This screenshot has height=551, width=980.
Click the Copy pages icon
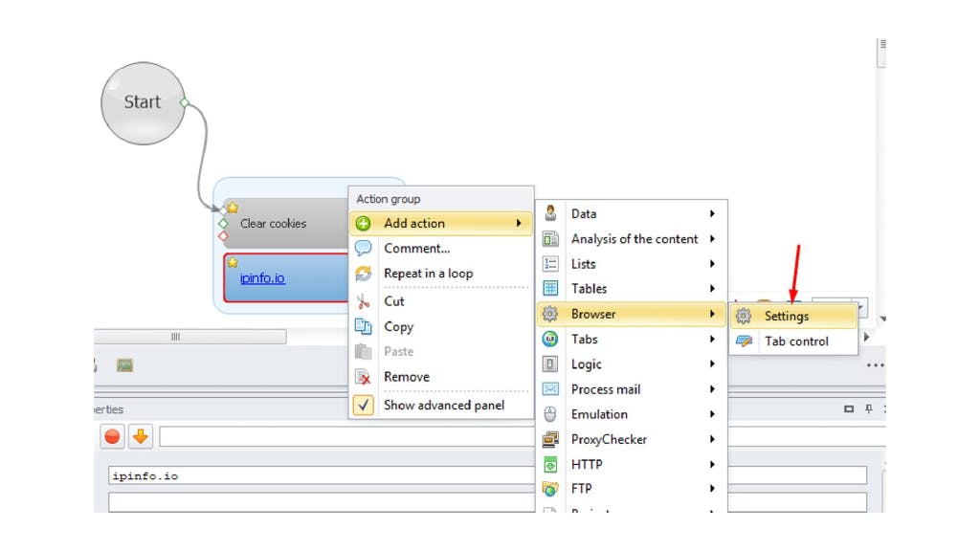363,326
